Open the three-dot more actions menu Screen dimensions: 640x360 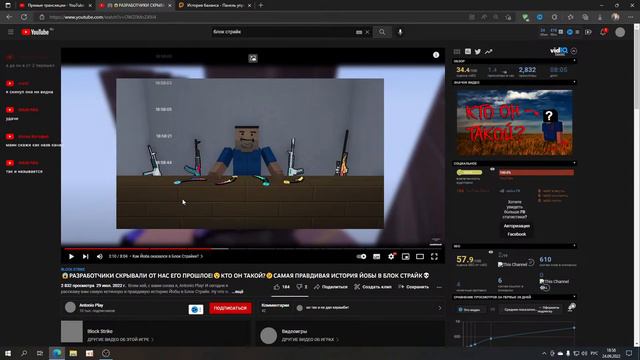439,287
